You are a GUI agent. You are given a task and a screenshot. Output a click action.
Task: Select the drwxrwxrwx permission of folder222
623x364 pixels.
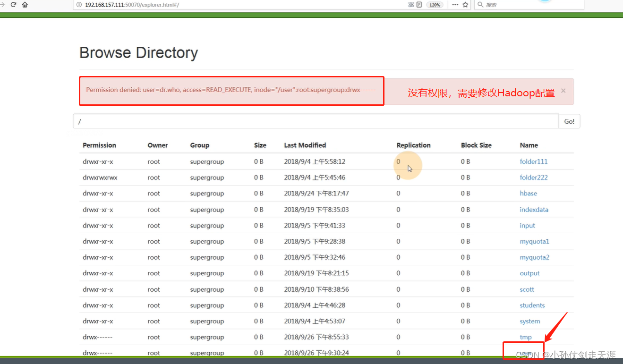[100, 178]
